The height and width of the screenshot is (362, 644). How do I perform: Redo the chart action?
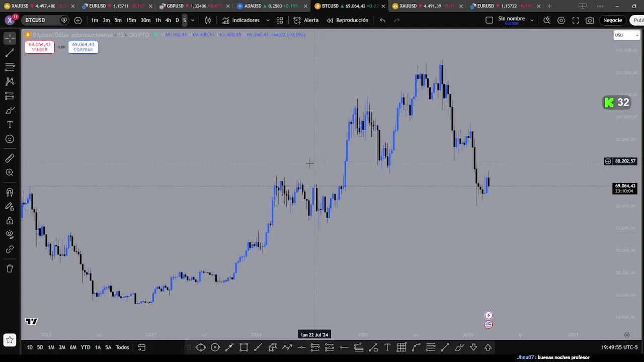397,20
